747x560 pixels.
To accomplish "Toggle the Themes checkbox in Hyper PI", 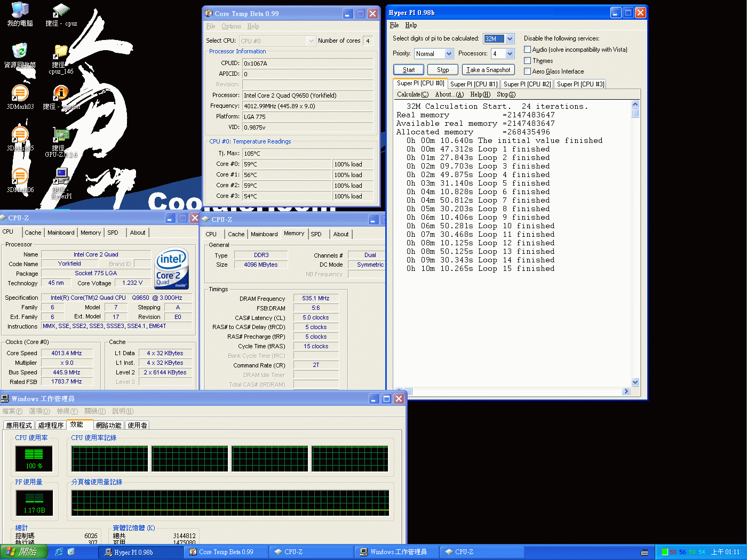I will (527, 61).
